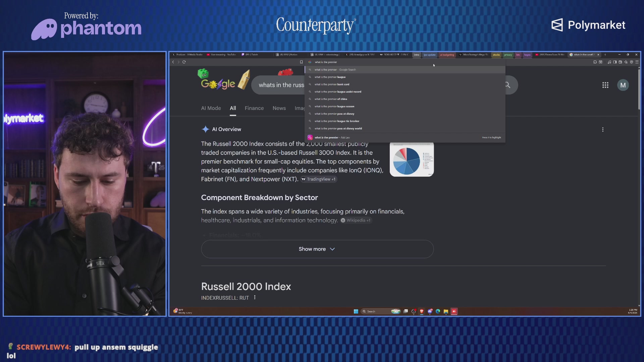The image size is (644, 362).
Task: Select the Finance search tab
Action: (254, 108)
